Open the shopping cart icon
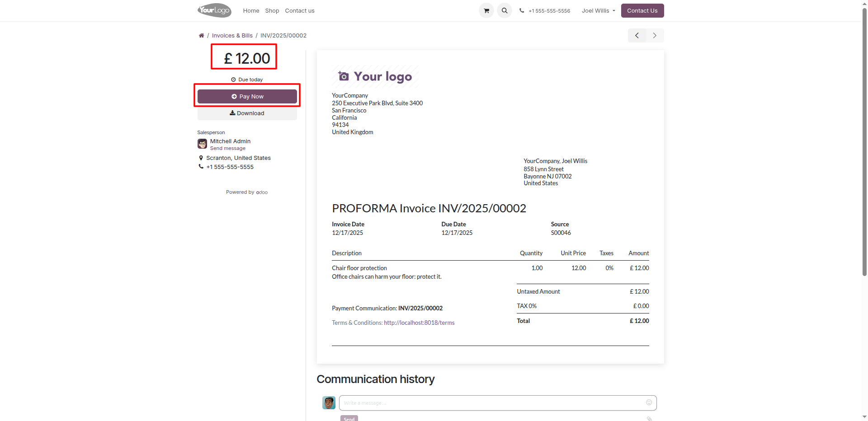868x421 pixels. pyautogui.click(x=486, y=10)
